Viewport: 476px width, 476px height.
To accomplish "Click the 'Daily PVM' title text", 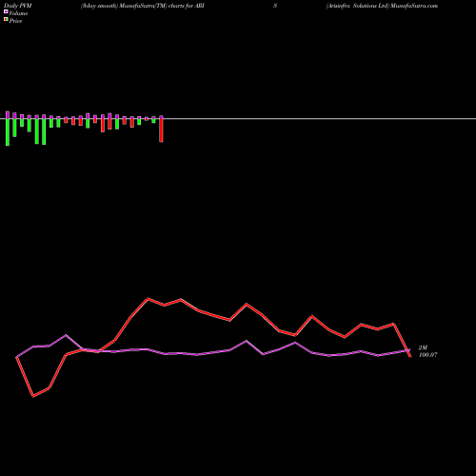I will point(18,6).
